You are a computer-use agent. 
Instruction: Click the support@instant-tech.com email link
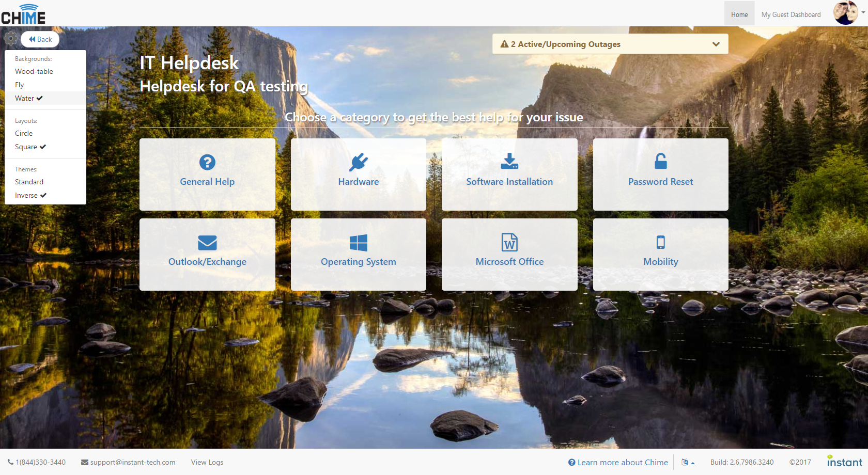(128, 462)
